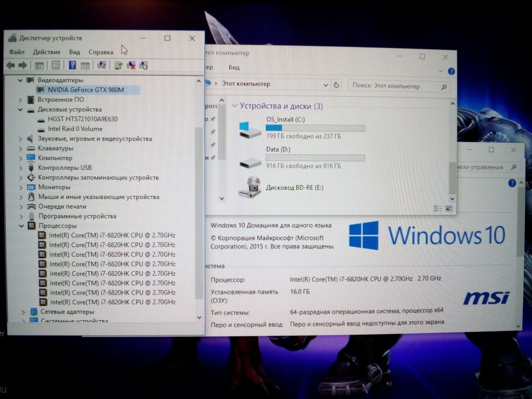The height and width of the screenshot is (399, 532).
Task: Open the Properties toolbar icon in Device Manager
Action: (x=56, y=65)
